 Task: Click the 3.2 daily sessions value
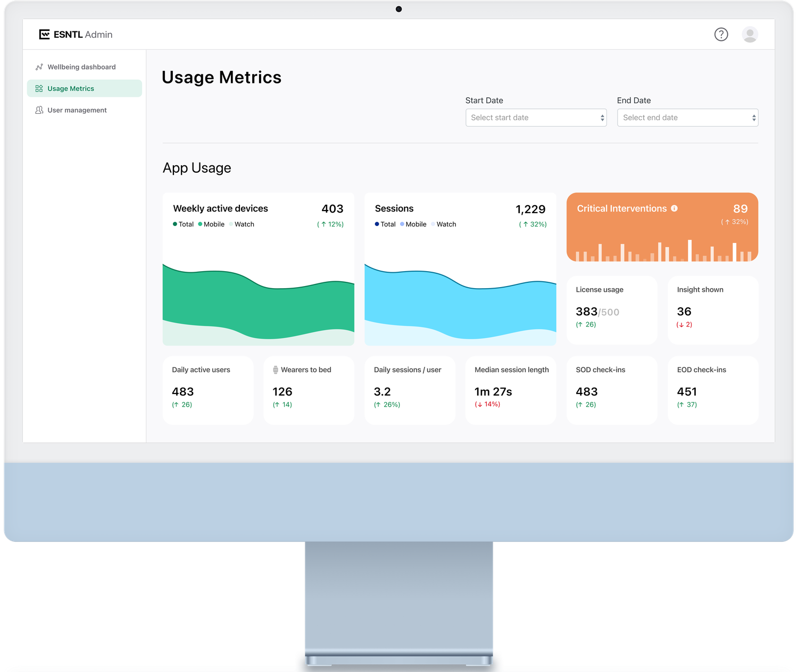point(382,392)
